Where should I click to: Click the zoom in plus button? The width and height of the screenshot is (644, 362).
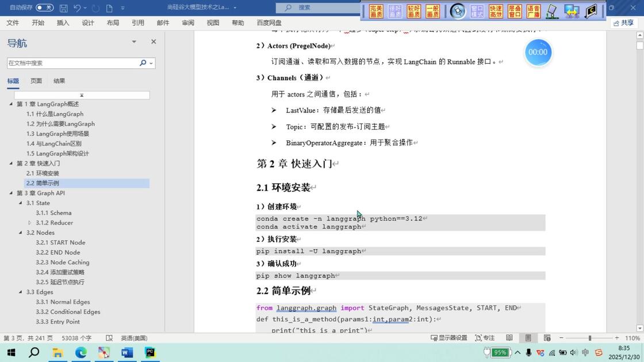tap(616, 338)
